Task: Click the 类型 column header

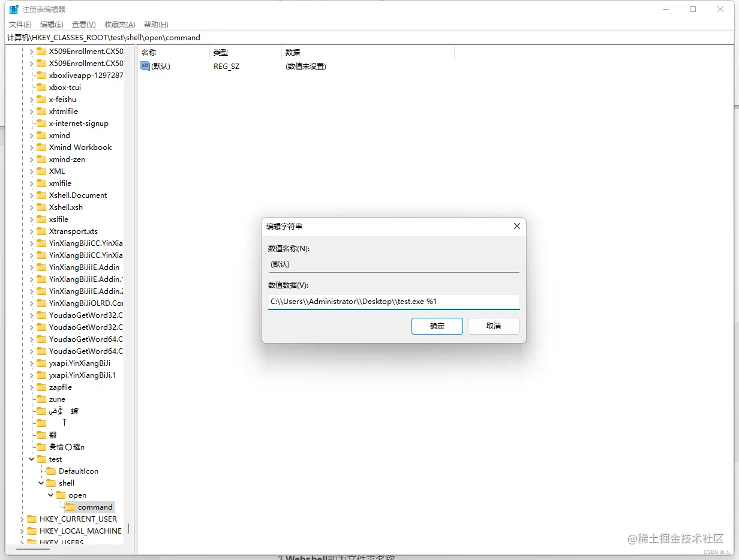Action: [245, 53]
